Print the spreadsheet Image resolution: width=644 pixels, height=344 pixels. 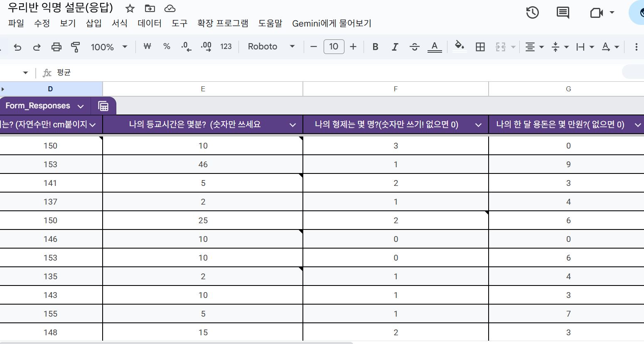(x=57, y=47)
